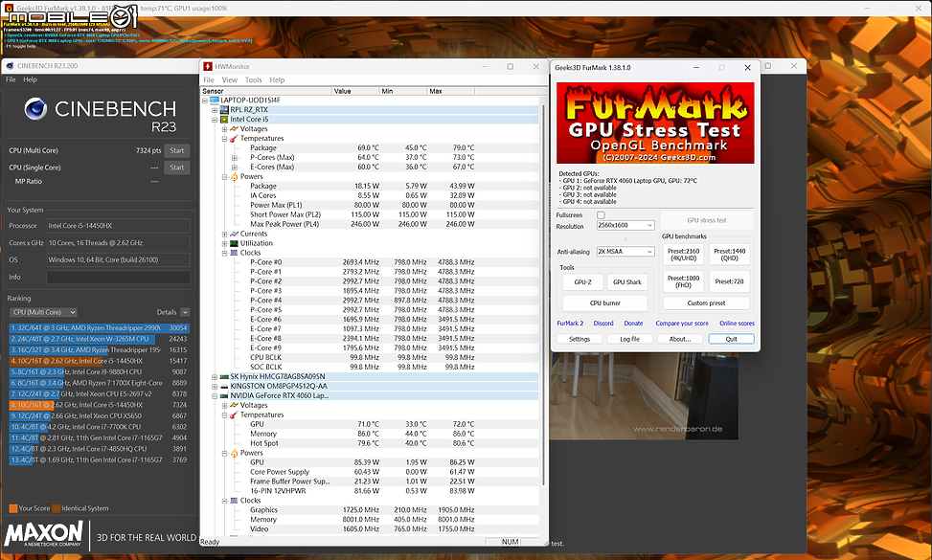Click the Currents wave icon

[x=234, y=234]
